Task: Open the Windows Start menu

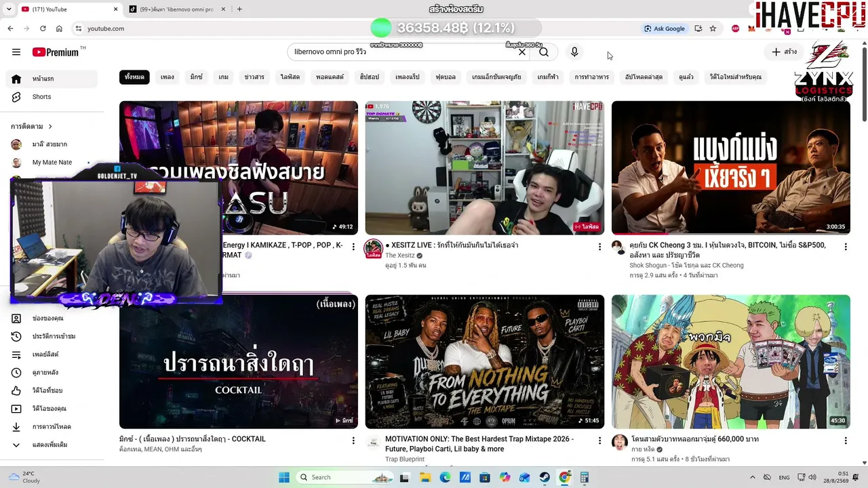Action: click(284, 477)
